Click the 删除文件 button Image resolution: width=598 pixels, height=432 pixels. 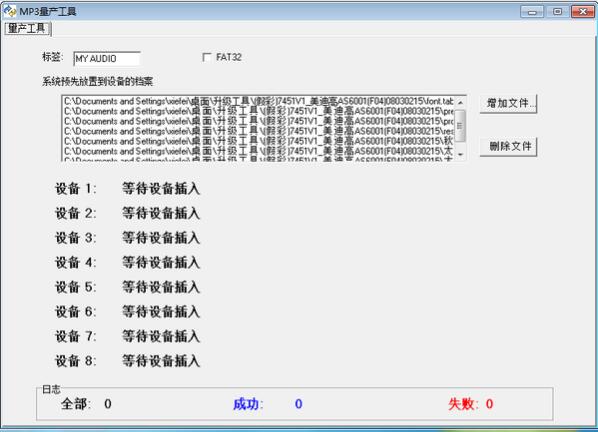coord(508,146)
